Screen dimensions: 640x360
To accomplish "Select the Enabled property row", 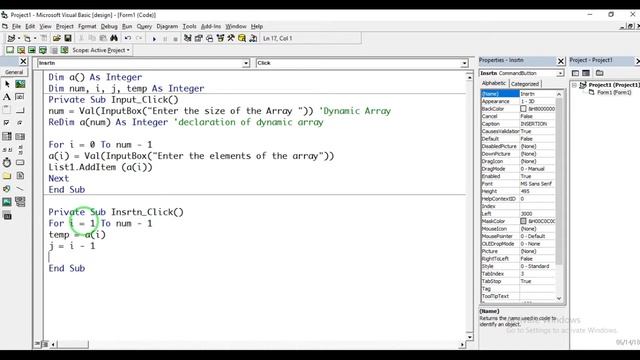I will 518,176.
